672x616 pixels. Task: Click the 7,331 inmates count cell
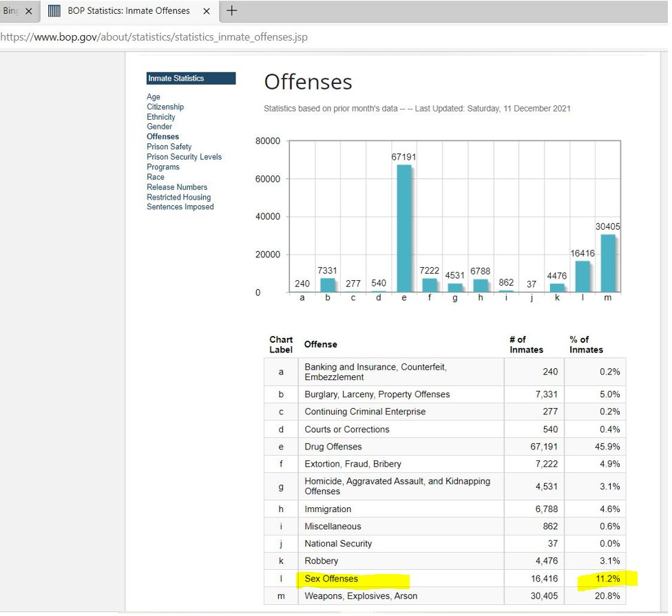pos(534,394)
